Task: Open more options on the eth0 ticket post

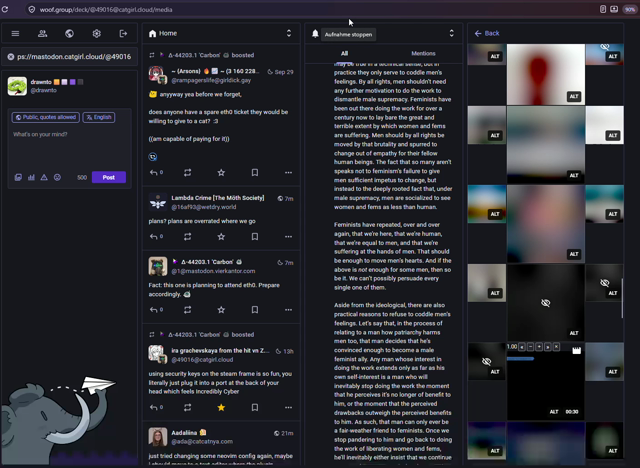Action: tap(289, 173)
